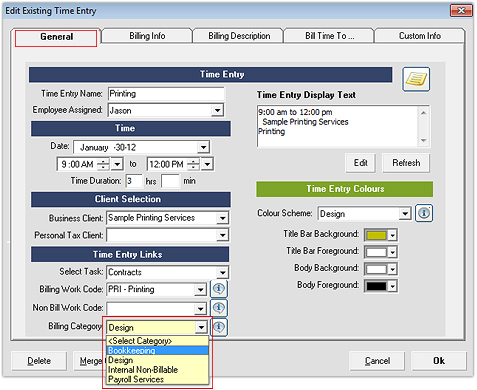
Task: Expand the Select Task dropdown
Action: click(x=222, y=273)
